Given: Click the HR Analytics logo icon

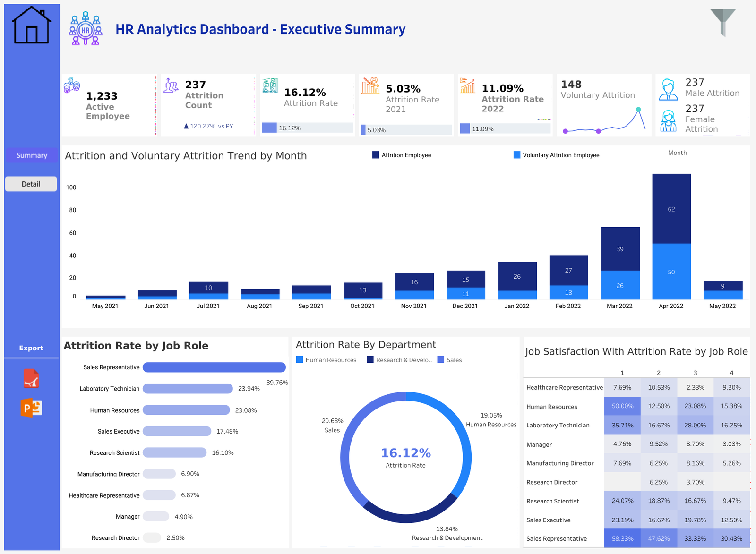Looking at the screenshot, I should pyautogui.click(x=85, y=28).
